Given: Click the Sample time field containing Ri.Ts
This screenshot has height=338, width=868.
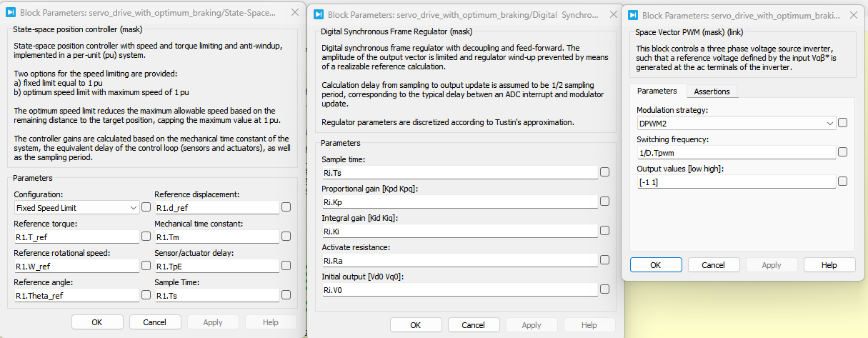Looking at the screenshot, I should click(x=459, y=172).
